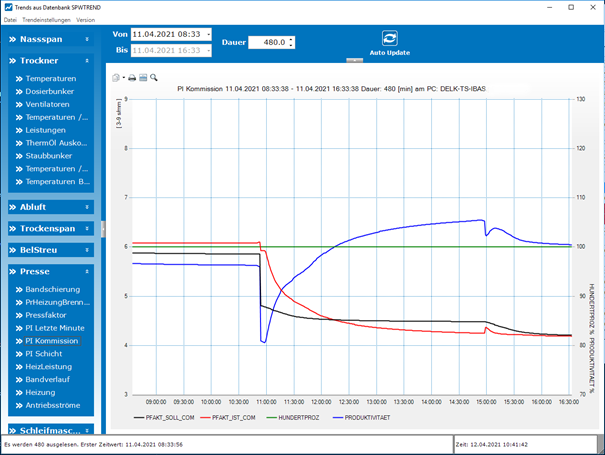Click the Bis date field
The width and height of the screenshot is (605, 455).
click(169, 51)
